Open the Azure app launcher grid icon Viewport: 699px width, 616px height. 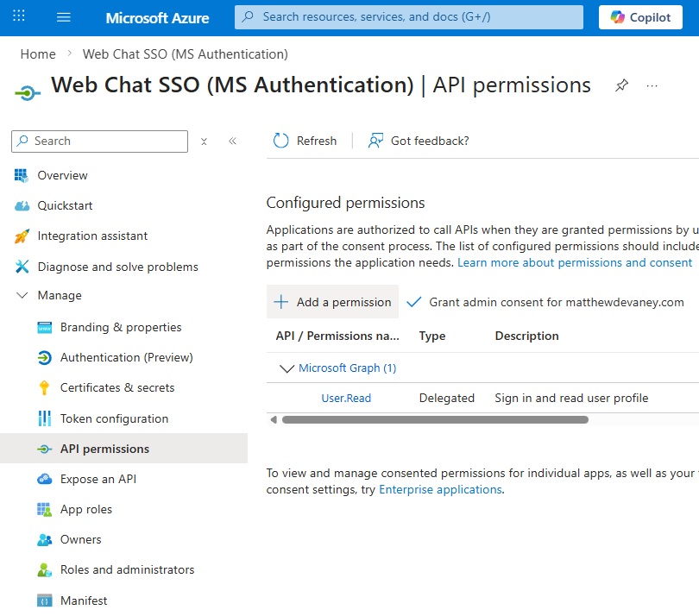point(19,17)
